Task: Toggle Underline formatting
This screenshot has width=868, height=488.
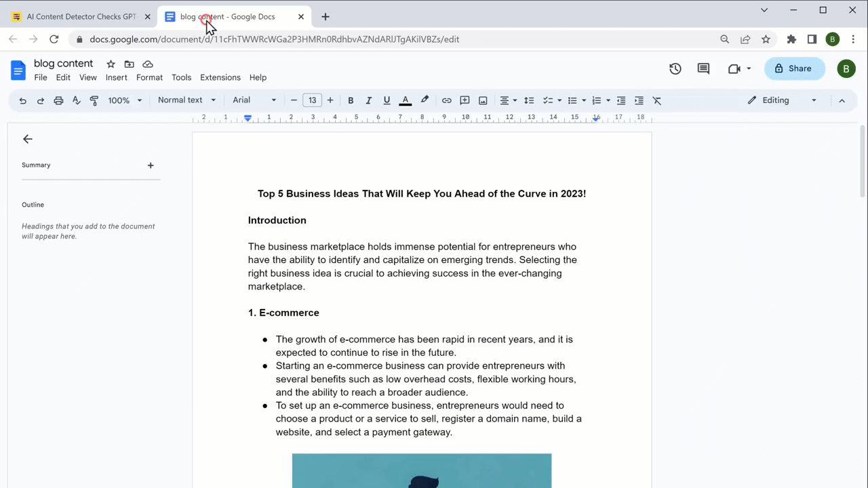Action: click(387, 100)
